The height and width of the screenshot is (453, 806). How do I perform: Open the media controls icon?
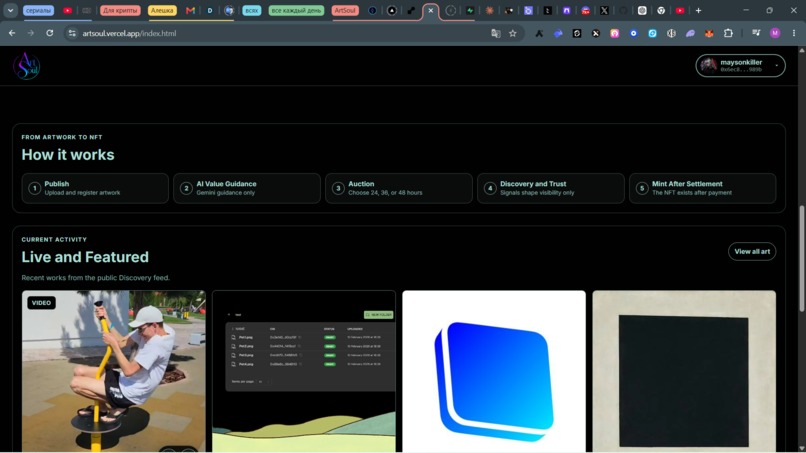pos(756,33)
